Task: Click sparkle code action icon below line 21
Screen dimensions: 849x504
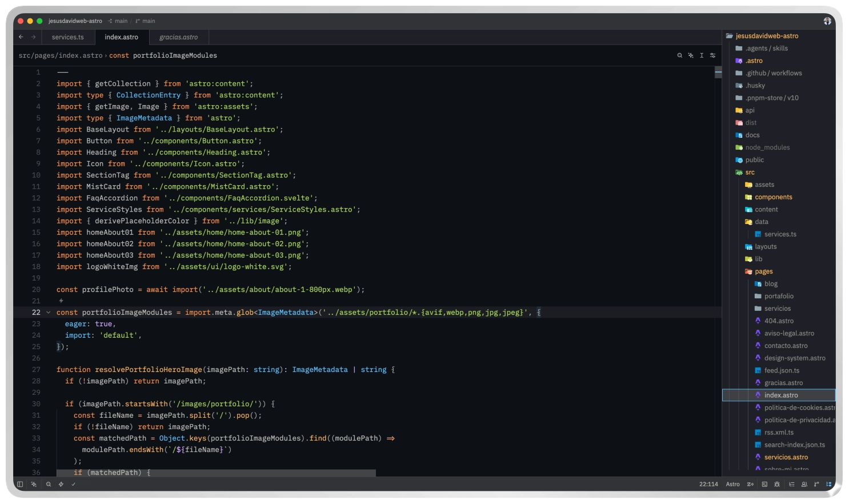Action: tap(61, 301)
